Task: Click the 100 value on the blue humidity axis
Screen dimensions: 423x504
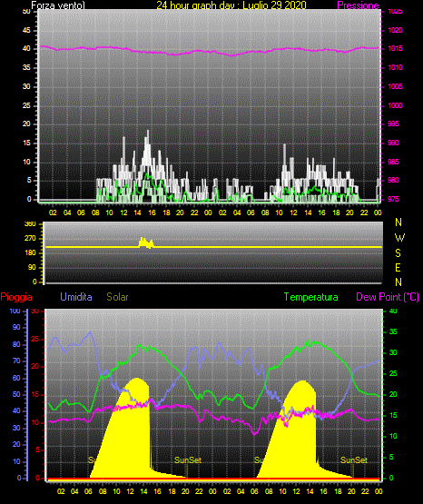Action: coord(15,311)
